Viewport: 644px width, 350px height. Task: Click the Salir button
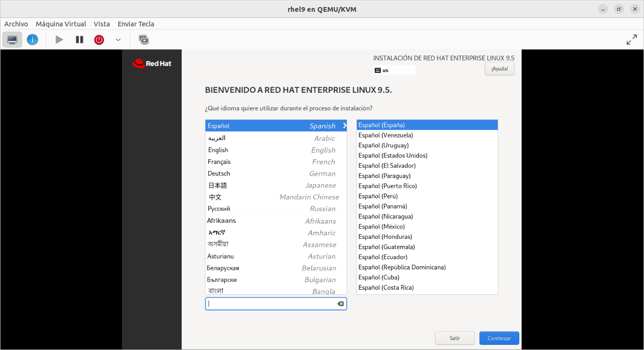coord(455,338)
